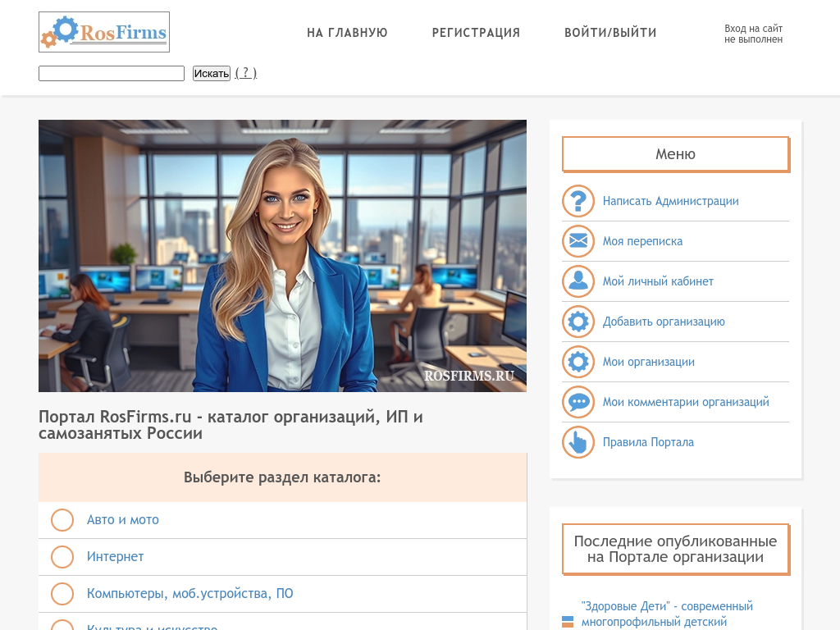The image size is (840, 630).
Task: Click the circle icon next to Авто и мото
Action: coord(62,520)
